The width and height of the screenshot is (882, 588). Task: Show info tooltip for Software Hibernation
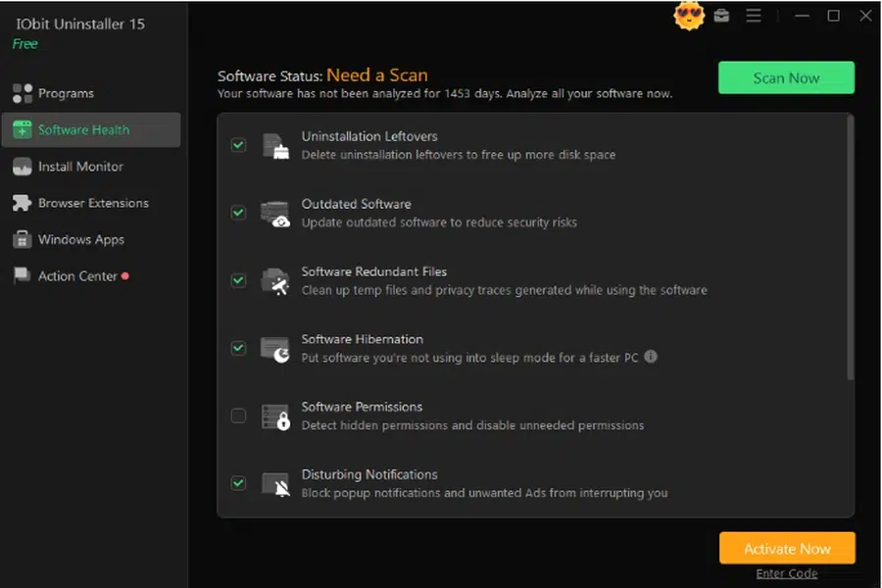click(651, 357)
